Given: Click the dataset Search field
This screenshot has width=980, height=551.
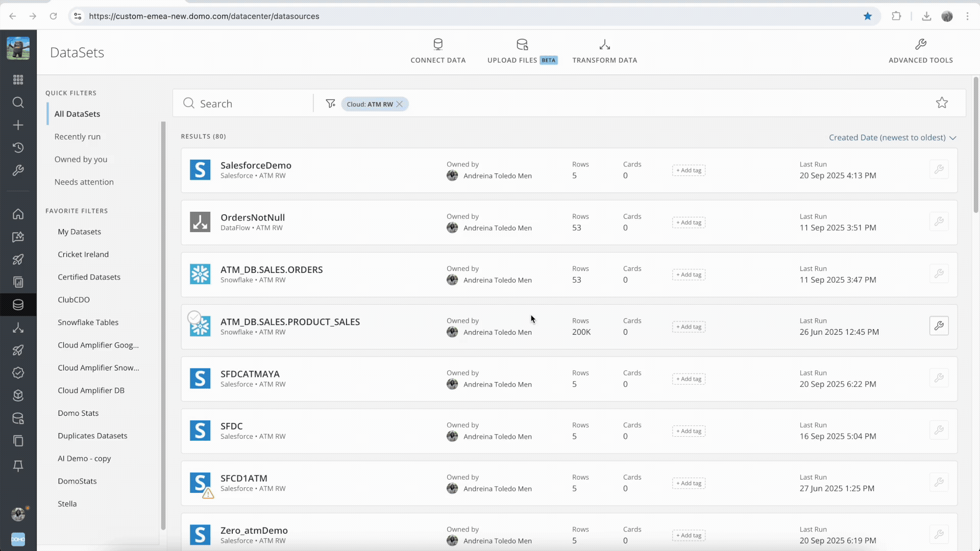Looking at the screenshot, I should point(248,104).
